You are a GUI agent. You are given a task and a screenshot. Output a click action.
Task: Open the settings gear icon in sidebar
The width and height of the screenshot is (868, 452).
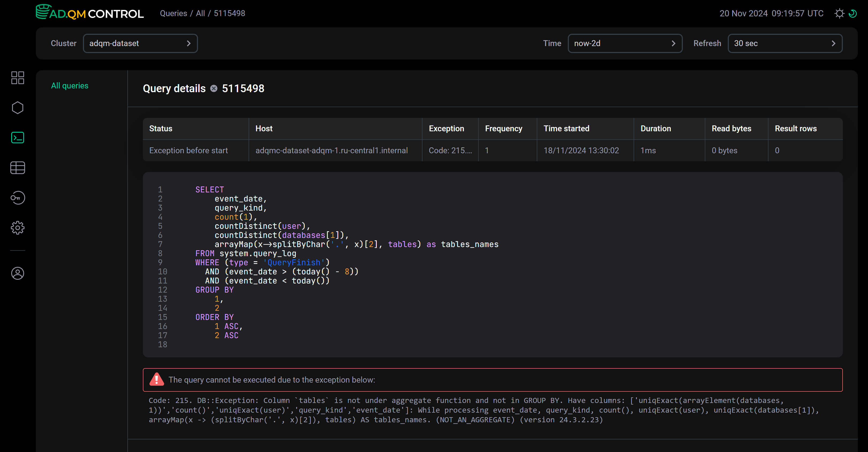17,228
